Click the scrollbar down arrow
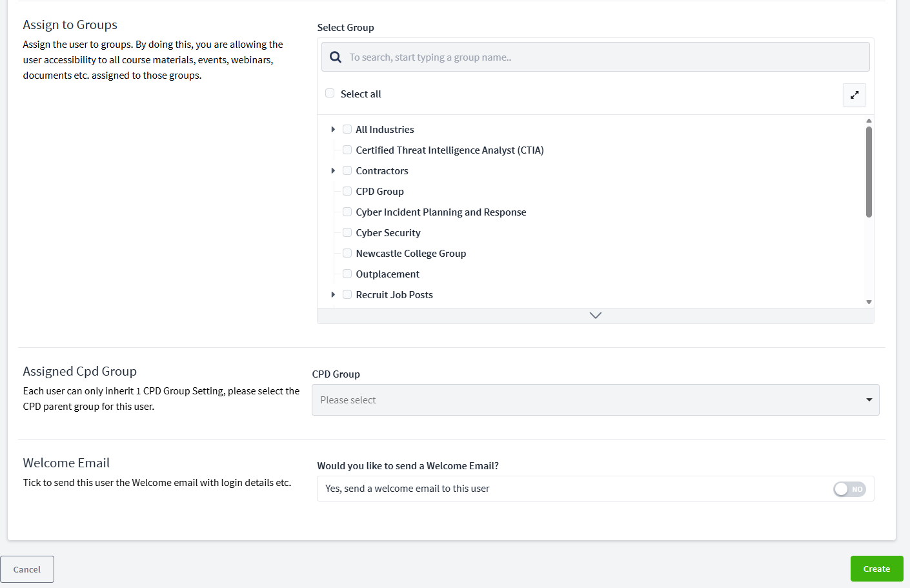910x588 pixels. pyautogui.click(x=869, y=302)
